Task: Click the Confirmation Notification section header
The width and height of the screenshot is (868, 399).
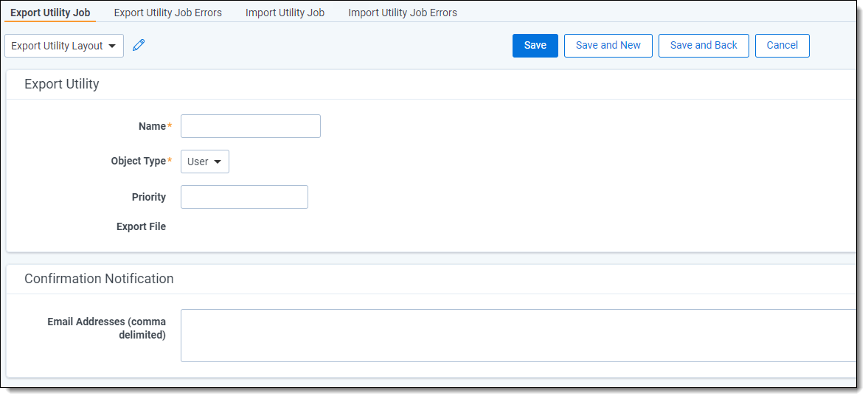Action: [x=99, y=279]
